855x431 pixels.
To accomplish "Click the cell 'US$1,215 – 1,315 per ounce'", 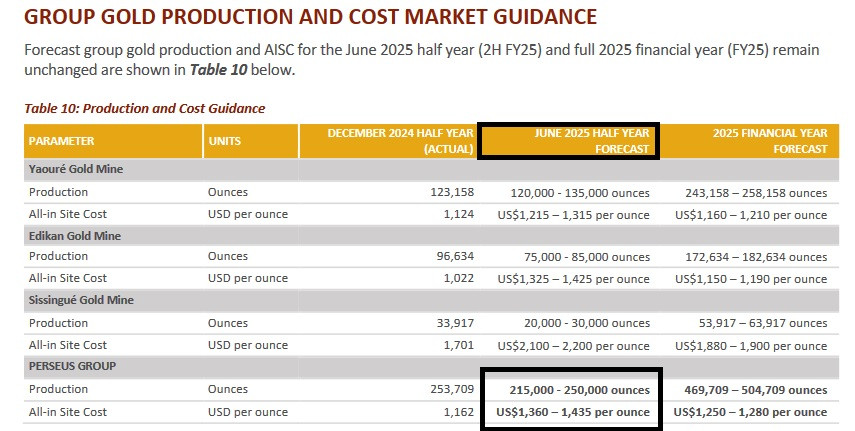I will 573,216.
